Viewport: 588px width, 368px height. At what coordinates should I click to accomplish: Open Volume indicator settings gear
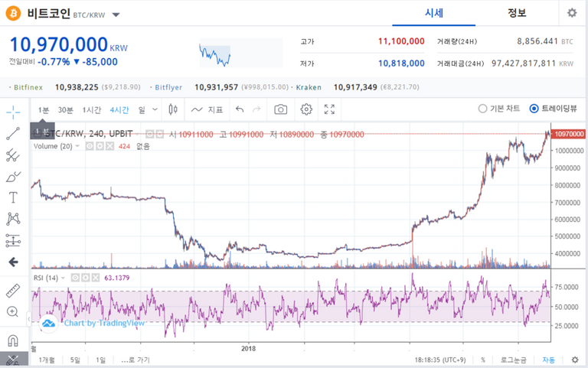[x=100, y=146]
